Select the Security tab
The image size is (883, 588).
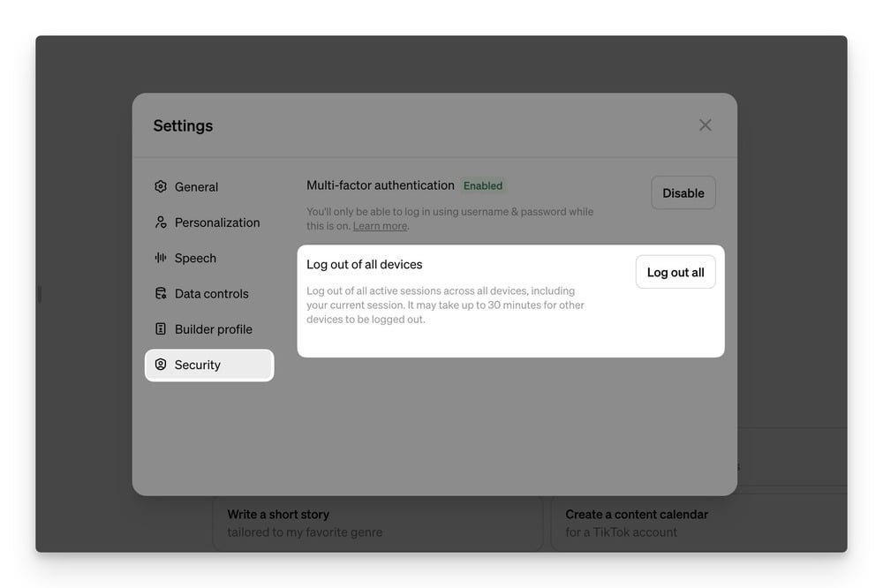click(x=209, y=365)
